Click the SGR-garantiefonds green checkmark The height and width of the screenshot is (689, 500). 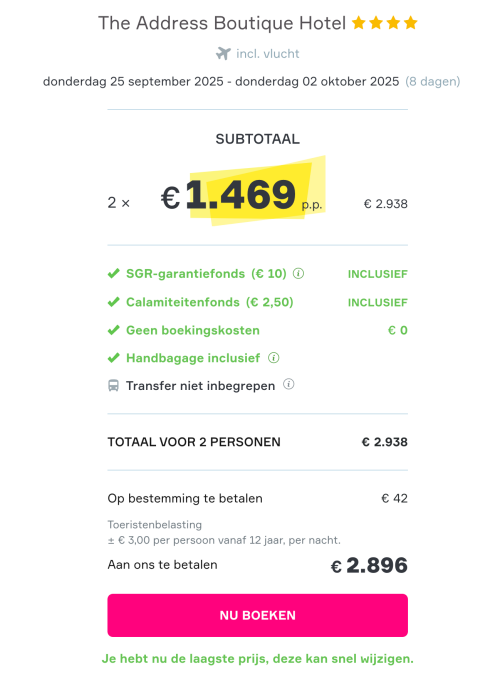pyautogui.click(x=113, y=274)
